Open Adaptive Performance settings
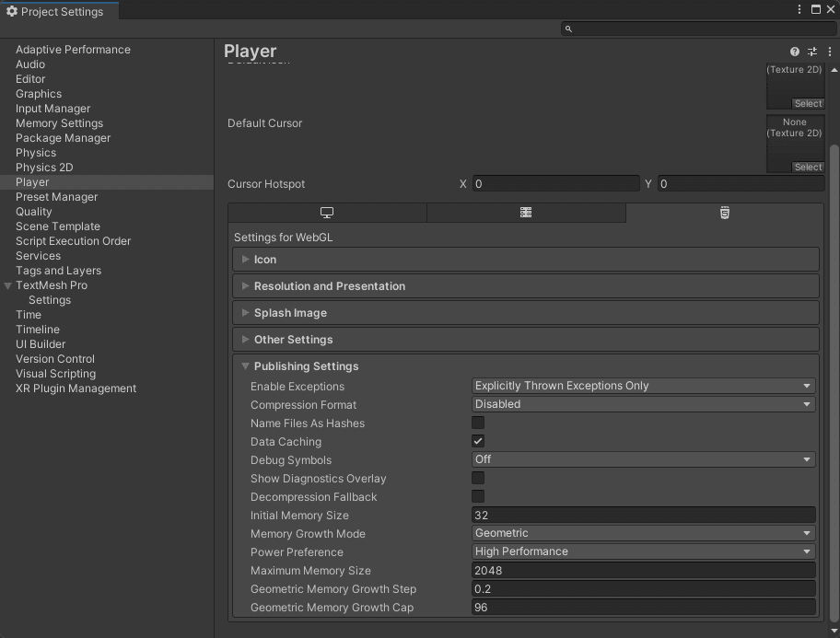 point(73,50)
